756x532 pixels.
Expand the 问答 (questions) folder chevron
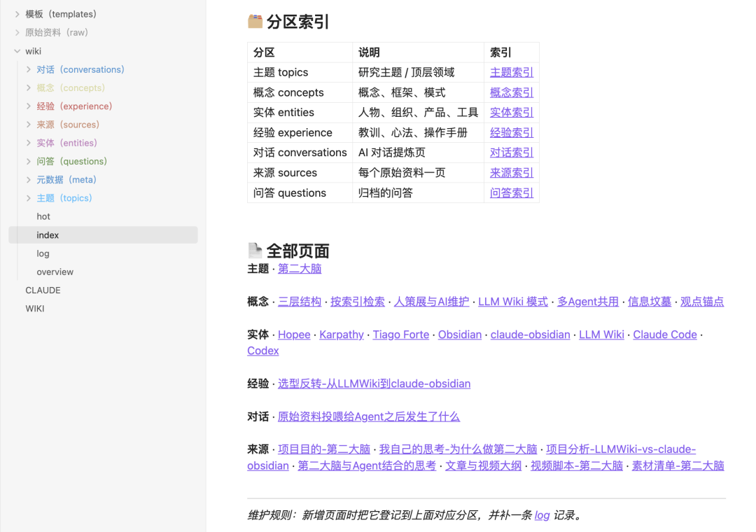[29, 161]
